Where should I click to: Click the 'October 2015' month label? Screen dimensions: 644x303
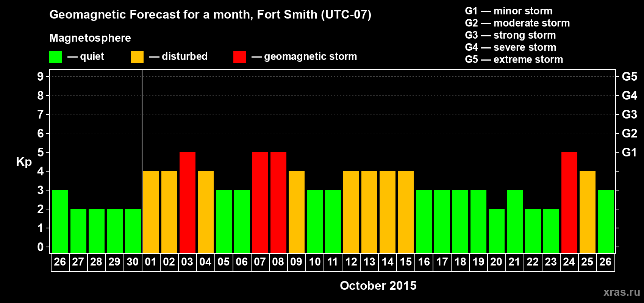pyautogui.click(x=378, y=286)
